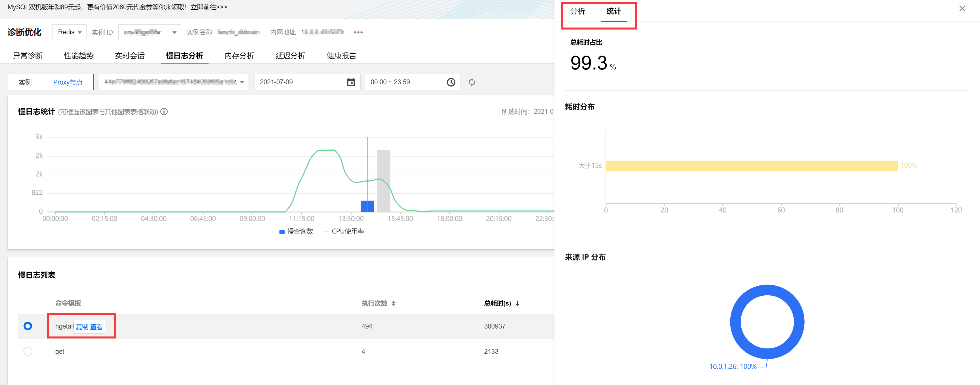
Task: Click the 复制 link for hgetall
Action: (82, 327)
